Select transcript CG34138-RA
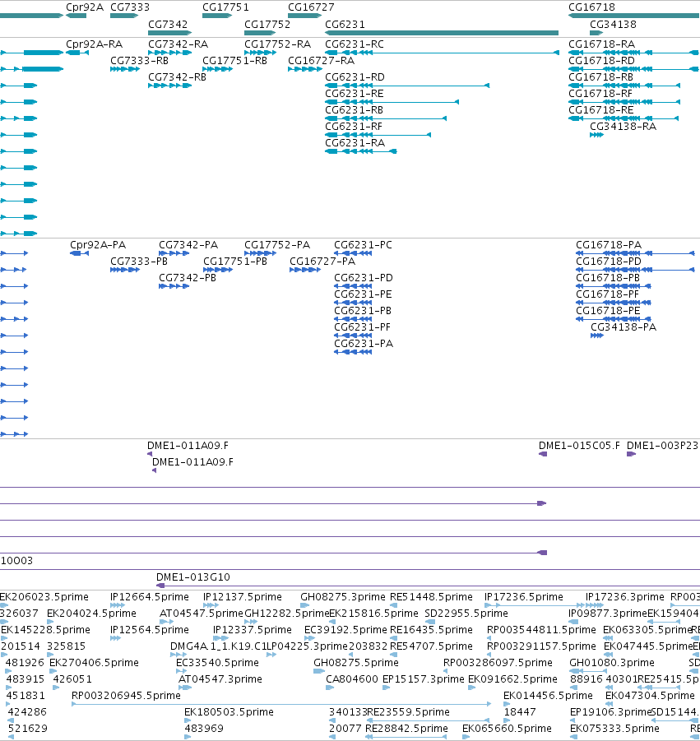The height and width of the screenshot is (741, 700). [623, 126]
